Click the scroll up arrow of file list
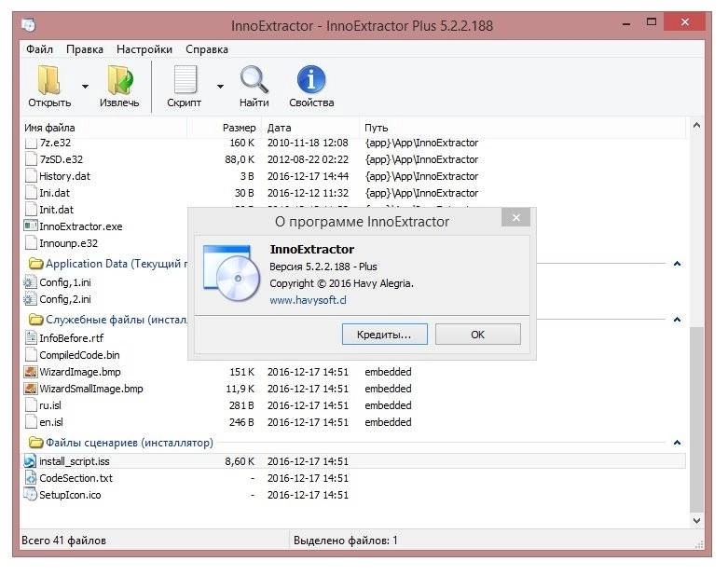 (696, 125)
